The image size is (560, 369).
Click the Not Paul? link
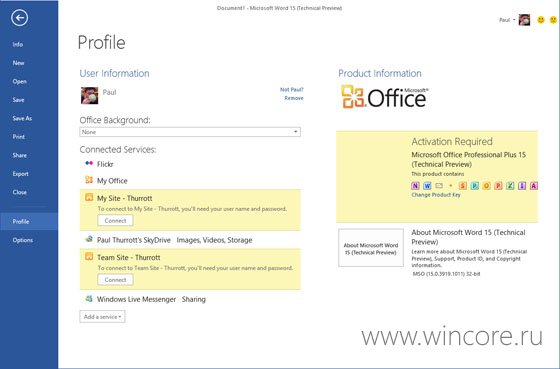[292, 89]
